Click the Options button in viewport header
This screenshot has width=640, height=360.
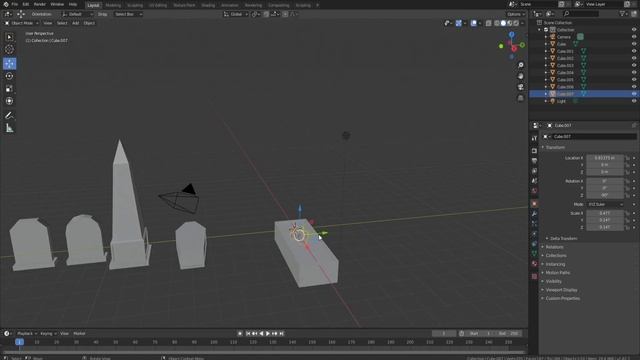pos(516,14)
